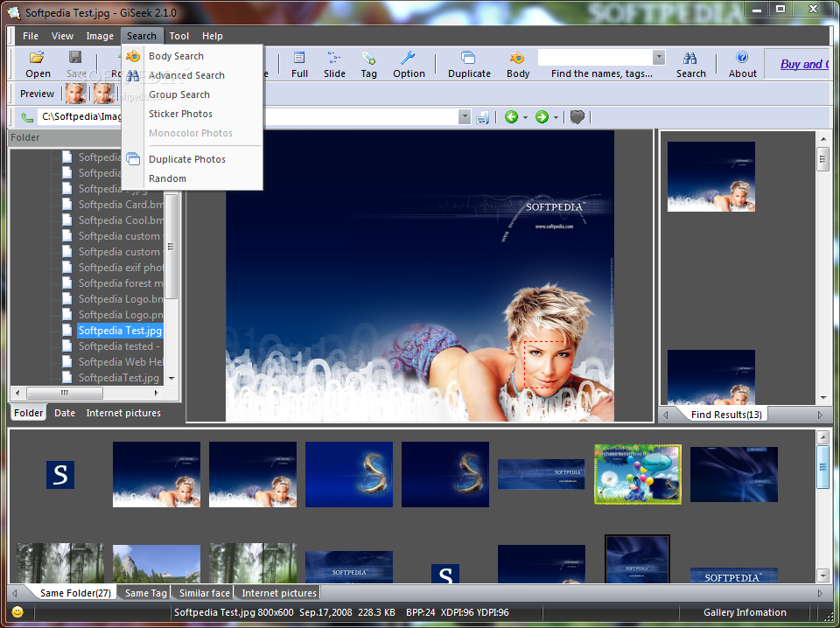The height and width of the screenshot is (628, 840).
Task: Select Softpedia Test.jpg in folder tree
Action: 120,331
